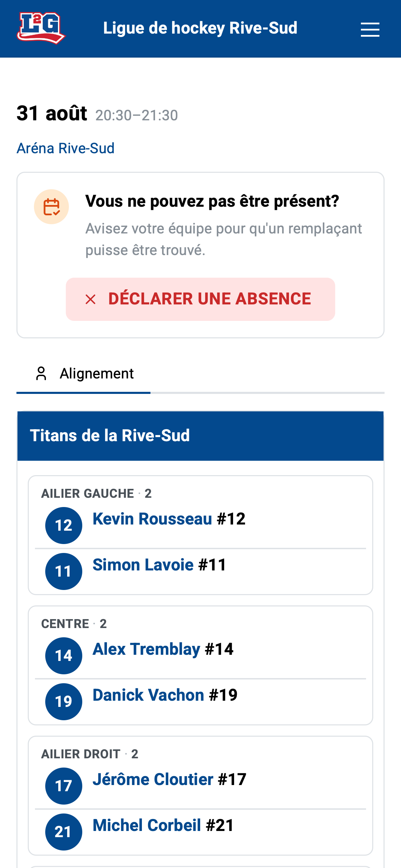
Task: Click jersey number 21 badge
Action: tap(64, 832)
